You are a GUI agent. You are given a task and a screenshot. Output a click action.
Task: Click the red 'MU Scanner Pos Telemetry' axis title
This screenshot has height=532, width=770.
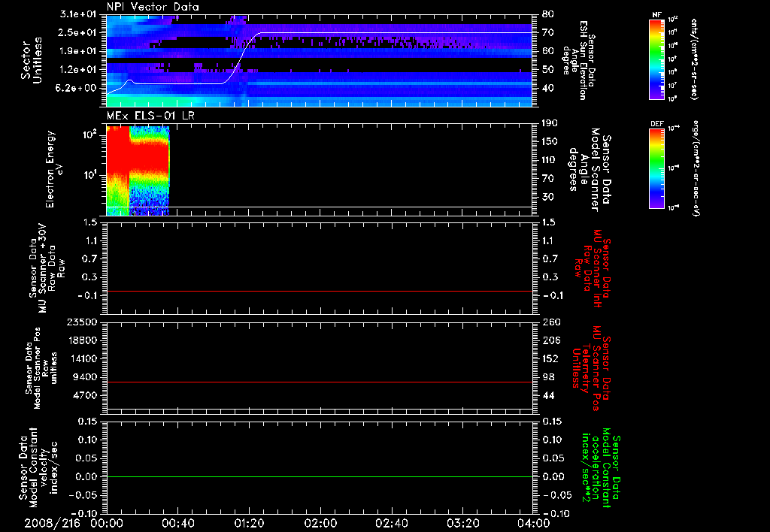point(591,368)
